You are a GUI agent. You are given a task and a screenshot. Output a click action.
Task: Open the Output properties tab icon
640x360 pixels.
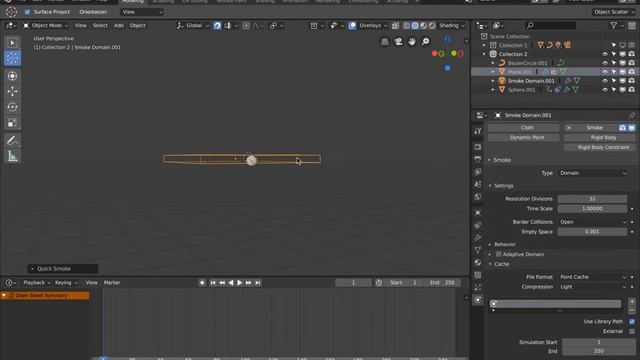click(x=478, y=159)
